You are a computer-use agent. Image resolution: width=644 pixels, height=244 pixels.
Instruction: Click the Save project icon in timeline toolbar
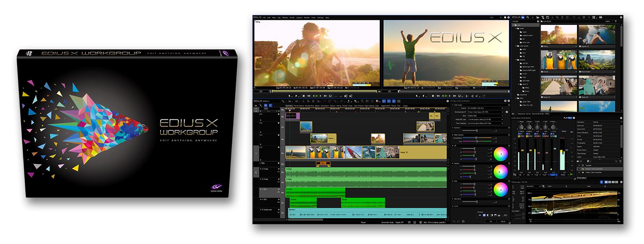point(296,101)
